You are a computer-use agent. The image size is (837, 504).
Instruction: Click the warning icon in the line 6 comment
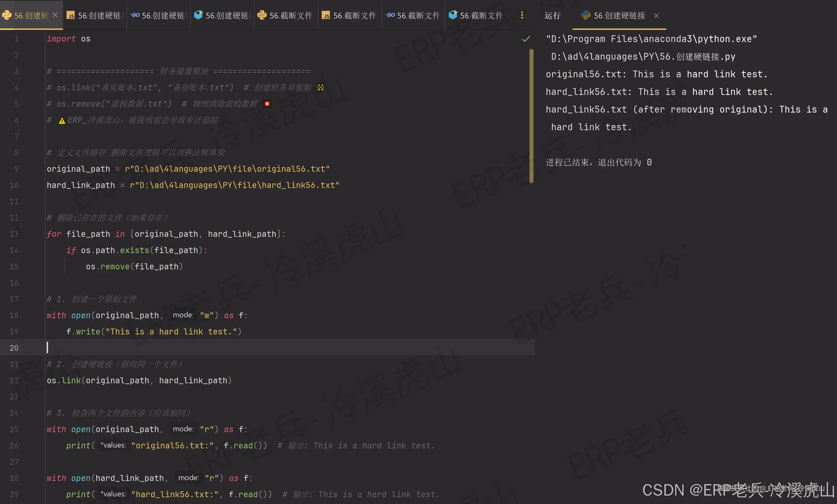click(x=62, y=120)
